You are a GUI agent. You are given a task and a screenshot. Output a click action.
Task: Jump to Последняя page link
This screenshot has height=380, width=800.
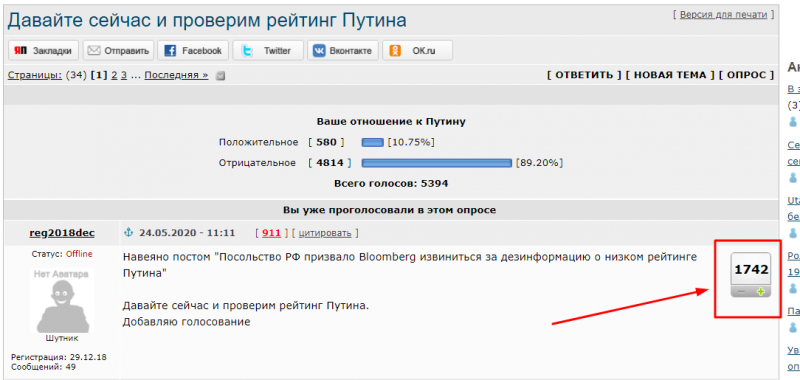(177, 75)
